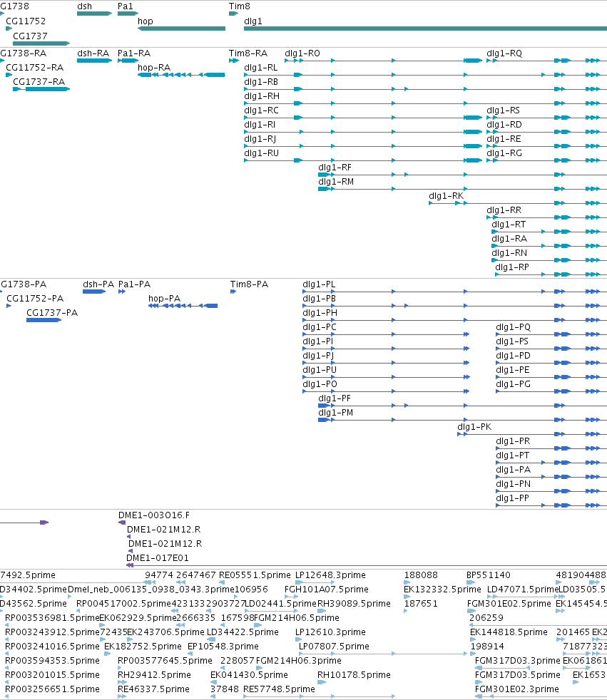Click the dlg1-RB transcript label
607x700 pixels.
pos(261,82)
